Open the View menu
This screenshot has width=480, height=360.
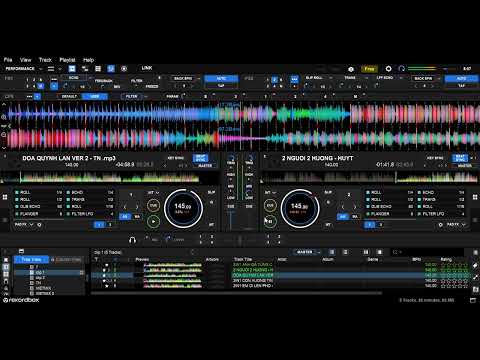click(x=25, y=60)
